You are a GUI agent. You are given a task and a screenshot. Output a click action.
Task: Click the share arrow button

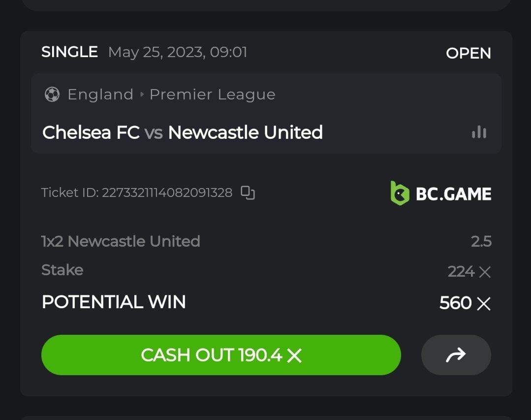(456, 355)
